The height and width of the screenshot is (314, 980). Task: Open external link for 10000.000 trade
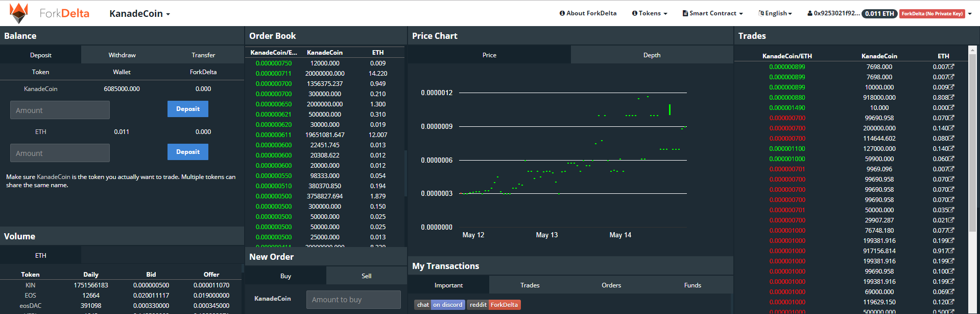(951, 87)
